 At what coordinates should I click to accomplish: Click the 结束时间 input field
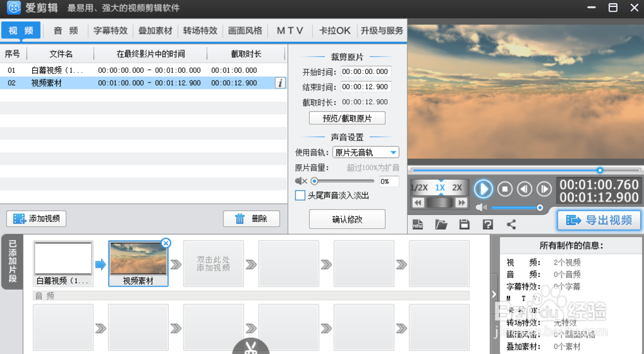366,87
